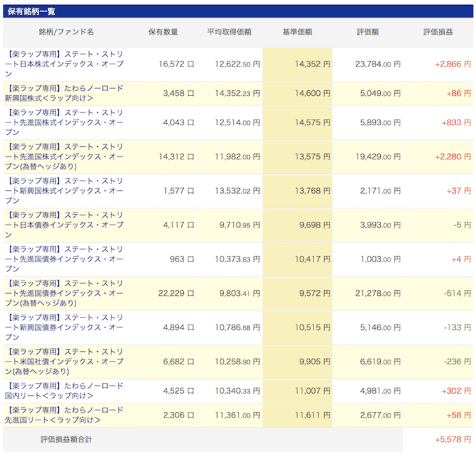Select valuation 21,278.00 円
This screenshot has height=456, width=476.
[378, 293]
